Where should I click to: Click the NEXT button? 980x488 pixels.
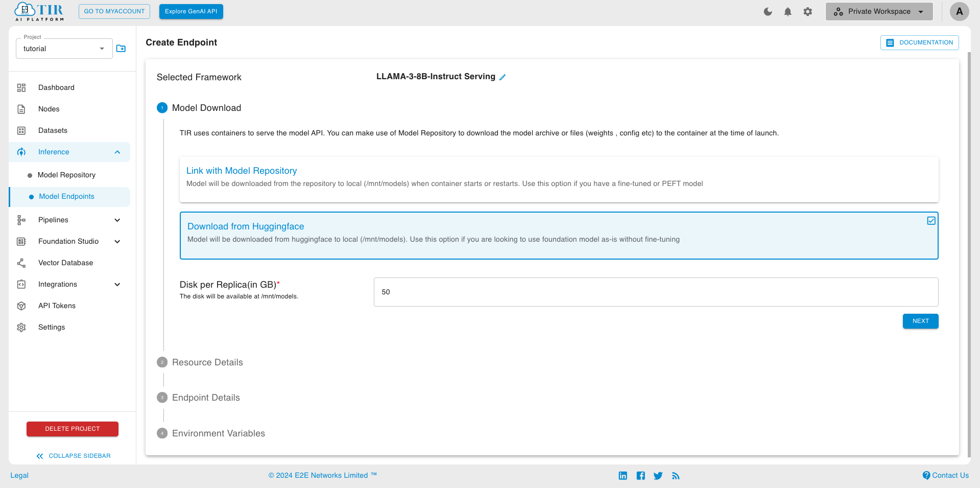(920, 321)
